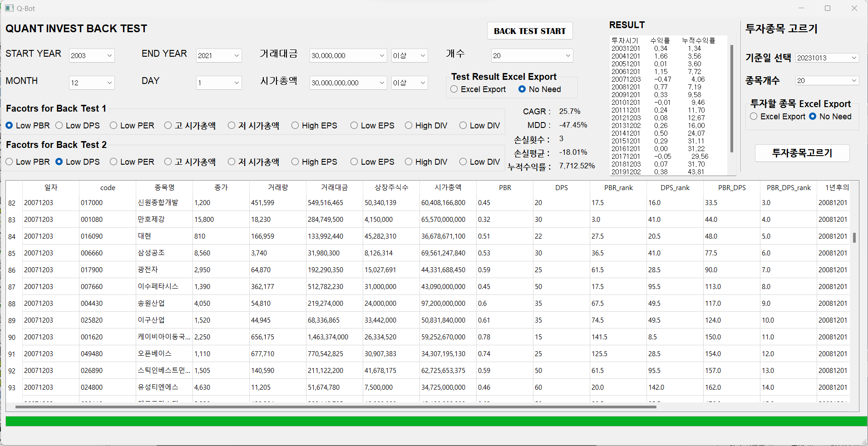
Task: Open the 종목개수 dropdown showing 20
Action: 827,80
